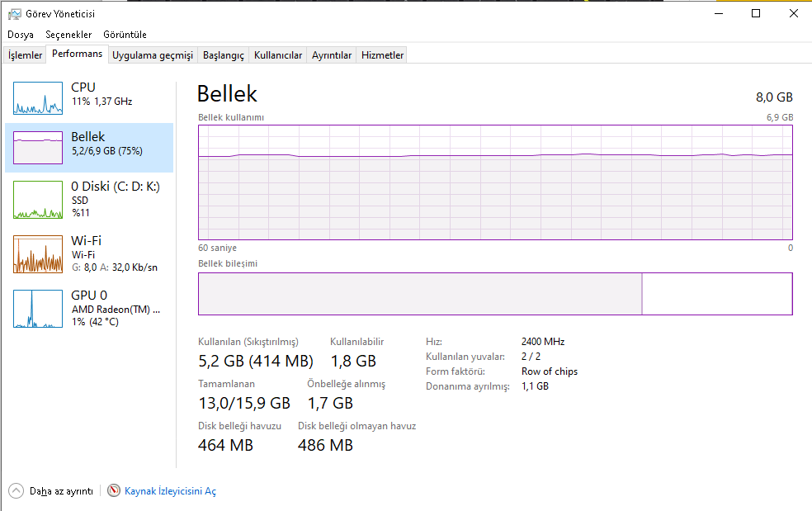Open the Hizmetler tab
Viewport: 812px width, 511px height.
[383, 55]
